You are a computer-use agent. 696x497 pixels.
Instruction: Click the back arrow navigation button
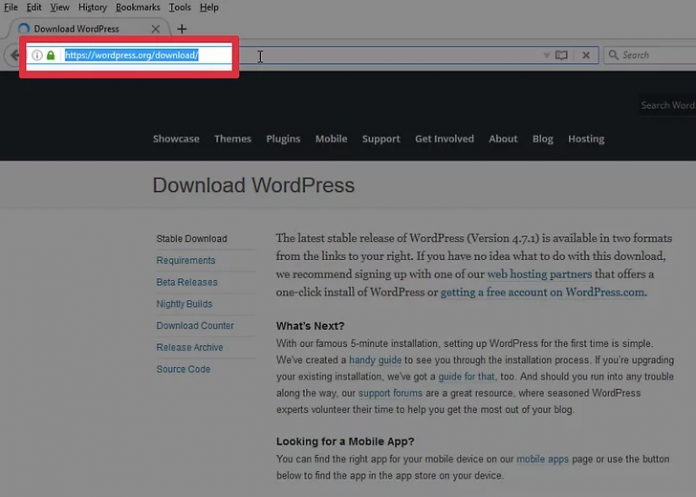point(14,55)
